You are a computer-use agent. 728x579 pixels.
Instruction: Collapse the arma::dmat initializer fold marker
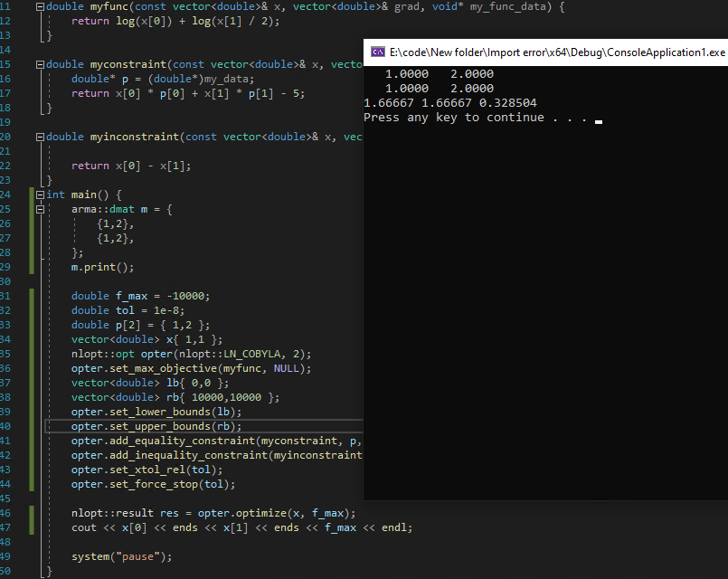[x=41, y=209]
